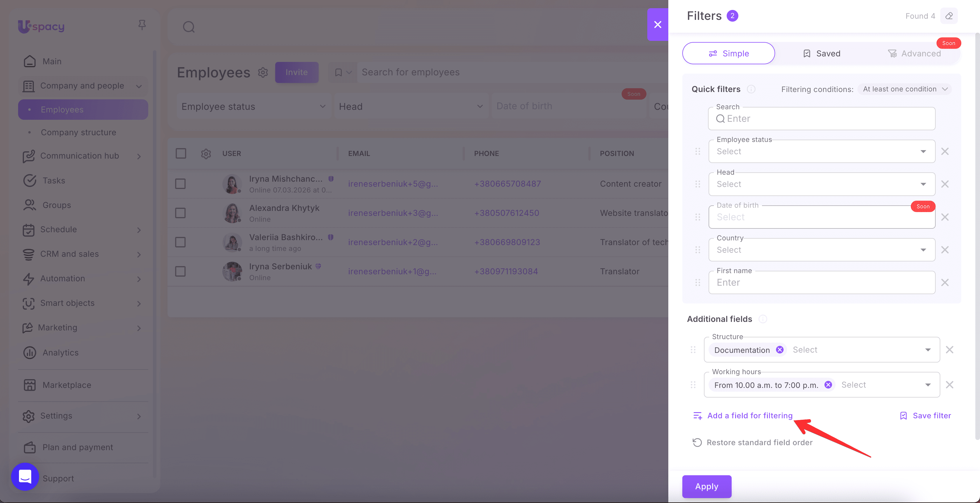Viewport: 980px width, 503px height.
Task: Click Save filter
Action: click(925, 416)
